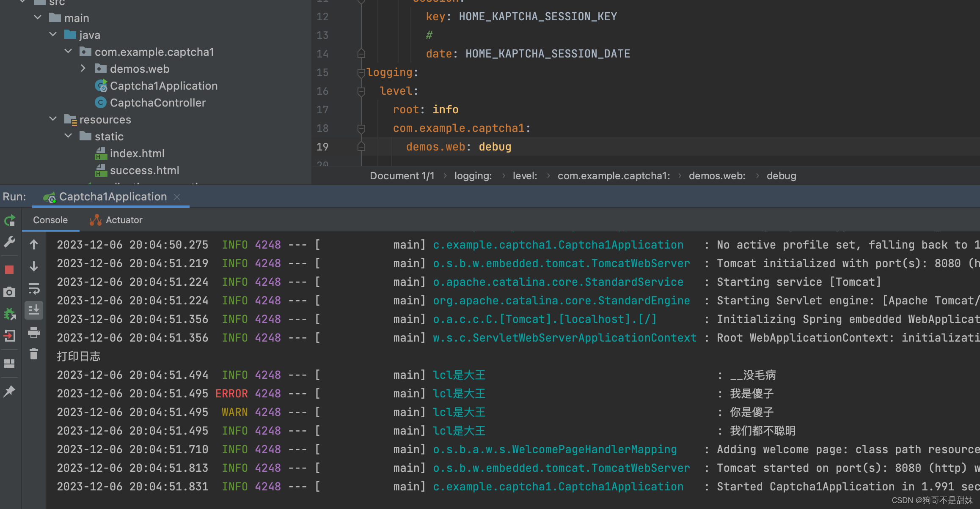Click the 打印日志 console line
This screenshot has width=980, height=509.
click(79, 356)
